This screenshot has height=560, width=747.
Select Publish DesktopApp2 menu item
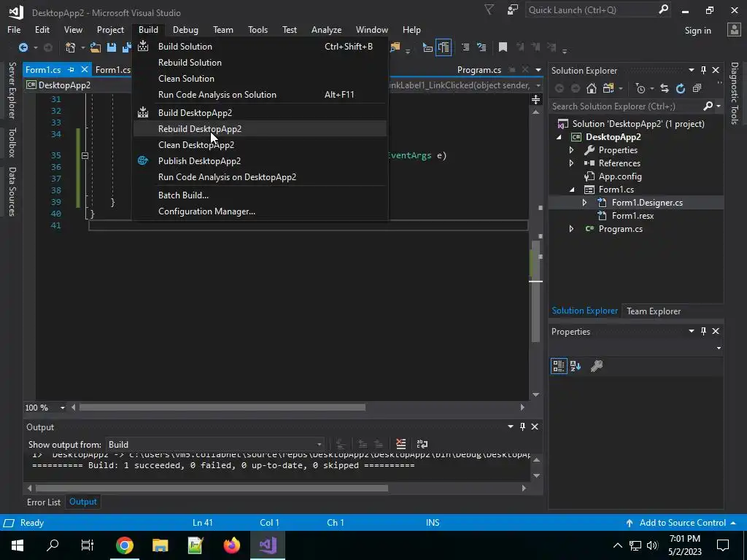coord(260,161)
